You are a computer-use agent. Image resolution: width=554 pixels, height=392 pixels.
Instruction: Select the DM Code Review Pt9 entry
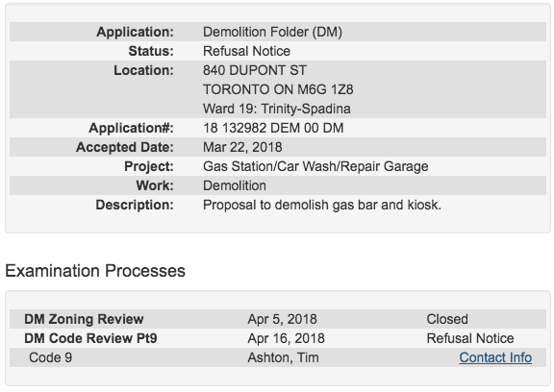tap(90, 338)
